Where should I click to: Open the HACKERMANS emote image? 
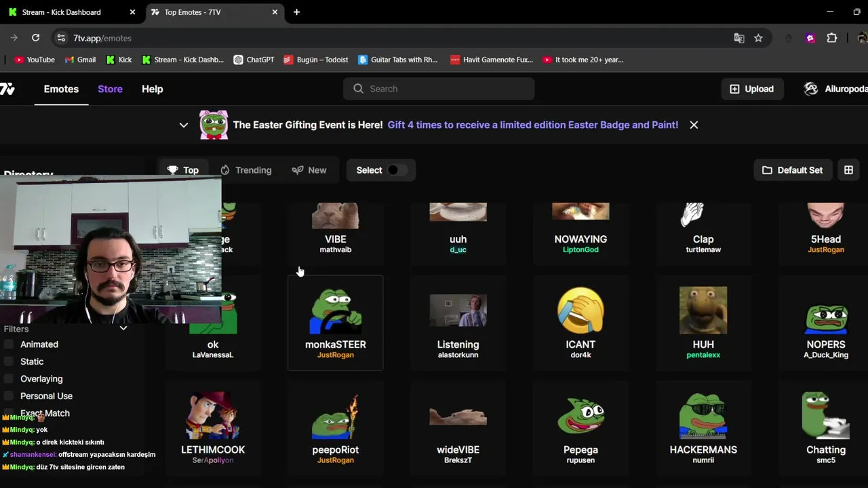(x=703, y=415)
